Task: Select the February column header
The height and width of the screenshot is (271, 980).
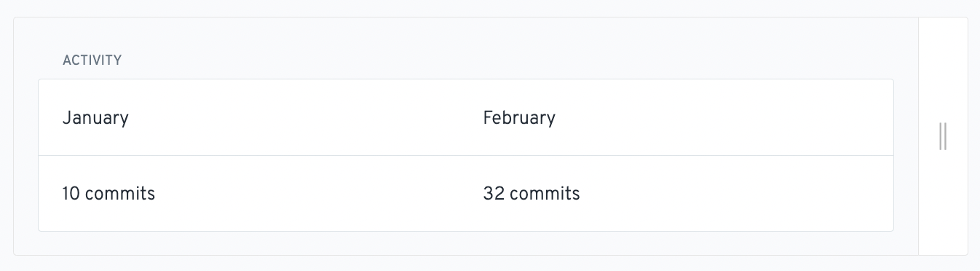Action: 519,117
